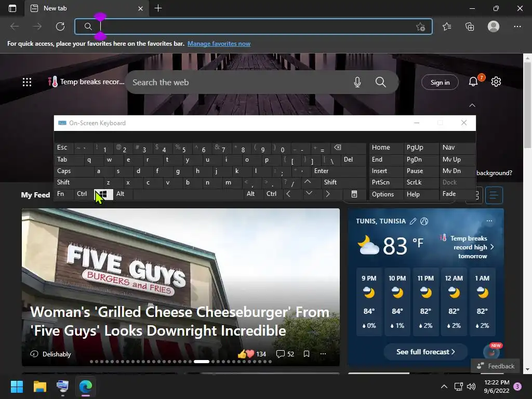Click Options key on On-Screen Keyboard
Image resolution: width=532 pixels, height=399 pixels.
[x=387, y=194]
